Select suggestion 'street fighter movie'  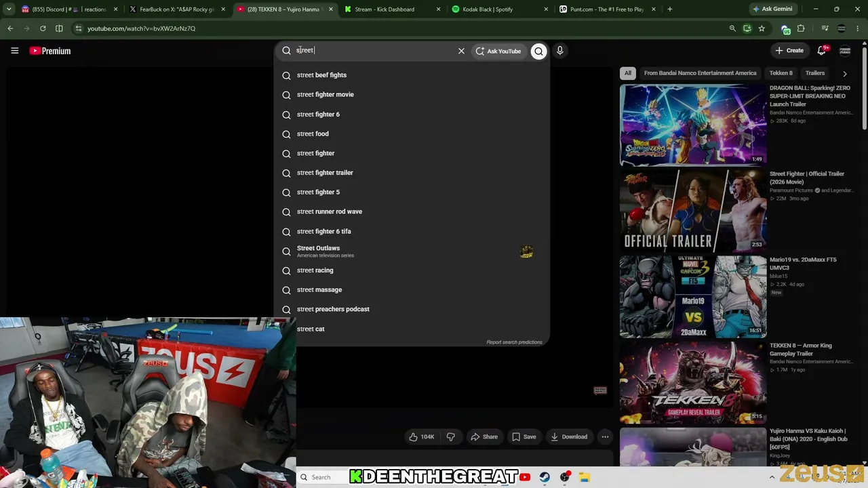(x=412, y=95)
